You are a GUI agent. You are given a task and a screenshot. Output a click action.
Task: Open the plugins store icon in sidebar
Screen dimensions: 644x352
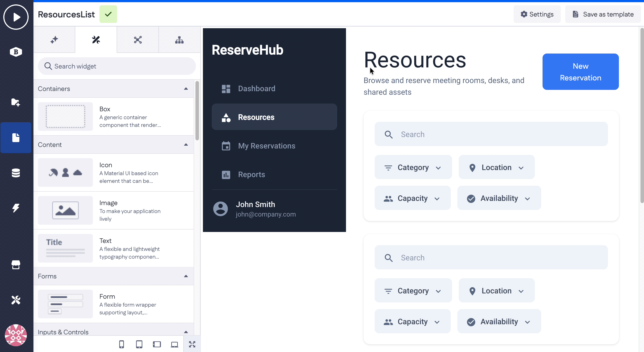coord(16,265)
